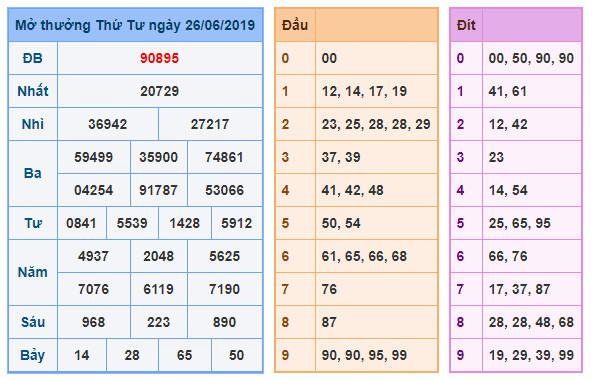Click the header 'Mở thưởng Thứ Tư ngày 26/06/2019'
Viewport: 593px width, 379px height.
(135, 25)
